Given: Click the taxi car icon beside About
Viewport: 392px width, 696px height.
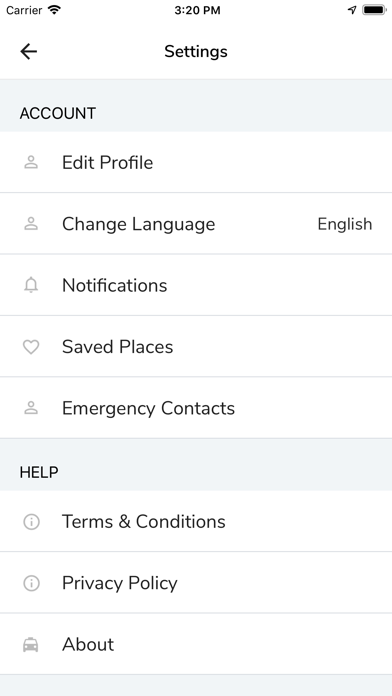Looking at the screenshot, I should [x=31, y=645].
